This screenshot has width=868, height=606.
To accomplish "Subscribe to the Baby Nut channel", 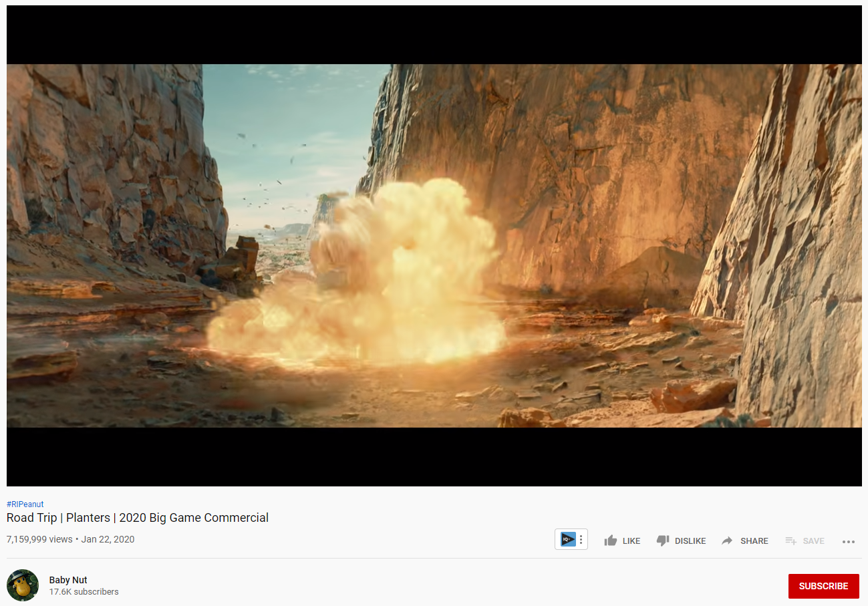I will (823, 586).
